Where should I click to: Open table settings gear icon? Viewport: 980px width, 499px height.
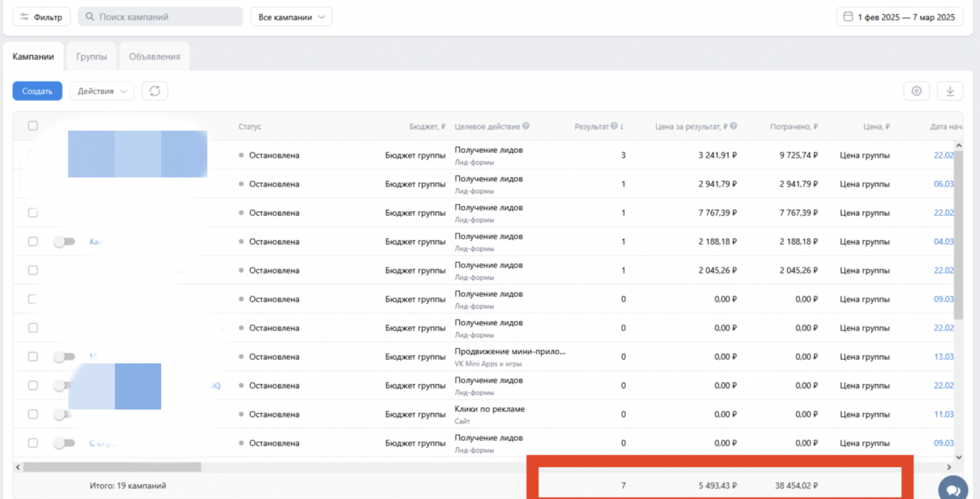point(916,91)
